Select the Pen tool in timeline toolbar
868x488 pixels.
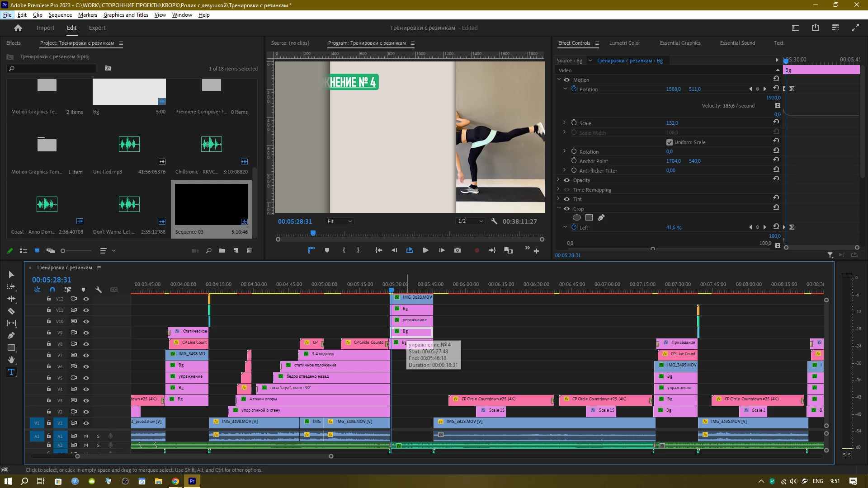11,336
